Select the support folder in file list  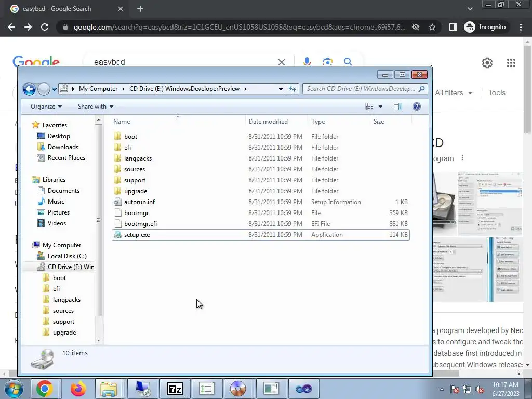point(261,180)
